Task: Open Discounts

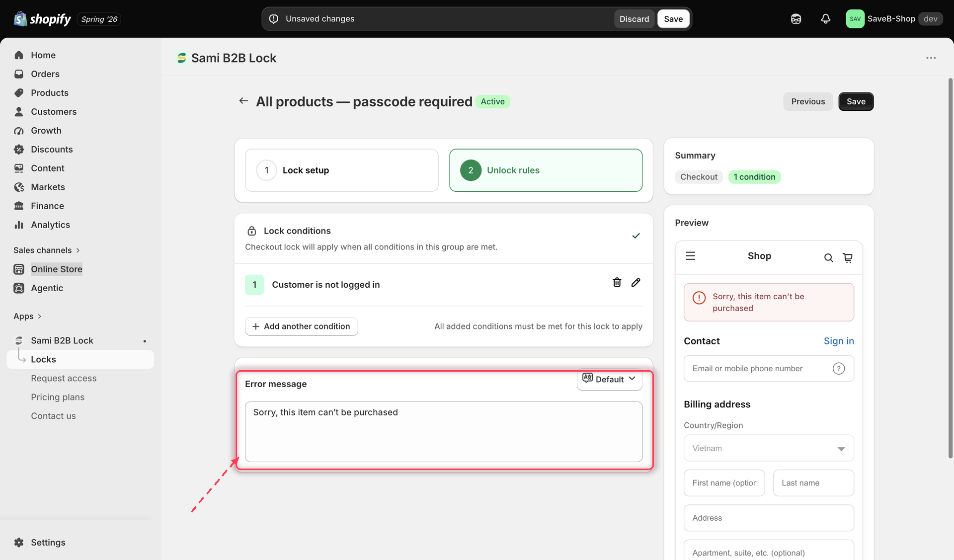Action: point(52,150)
